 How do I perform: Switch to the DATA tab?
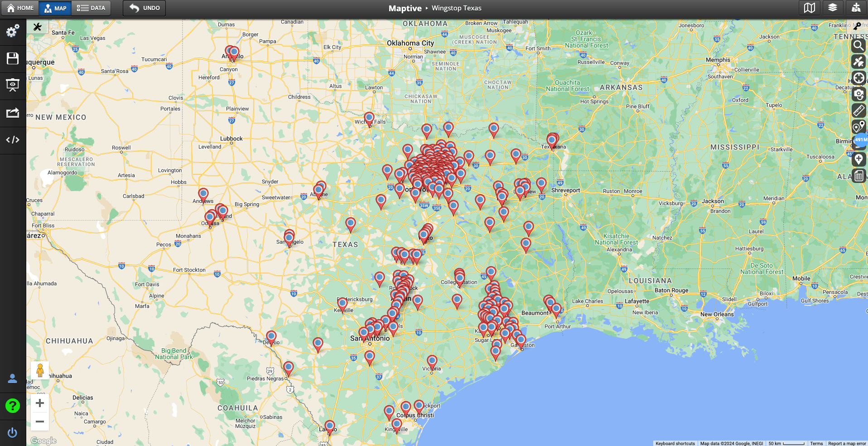(91, 8)
